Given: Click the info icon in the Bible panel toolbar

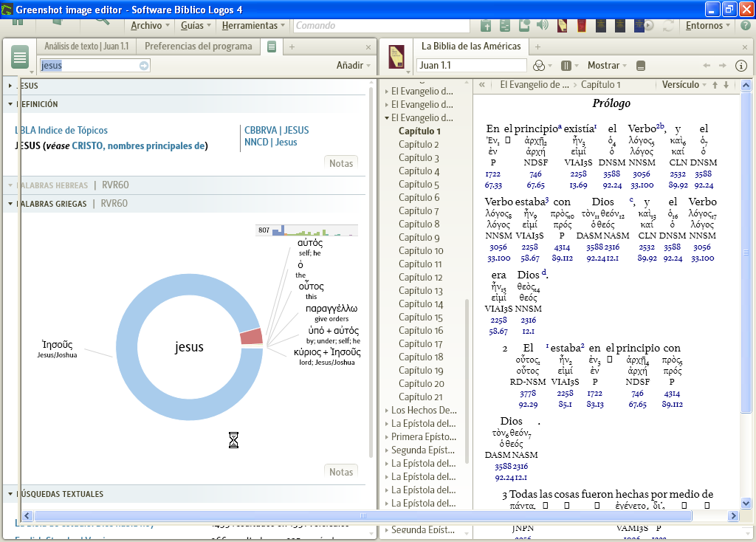Looking at the screenshot, I should click(x=741, y=66).
